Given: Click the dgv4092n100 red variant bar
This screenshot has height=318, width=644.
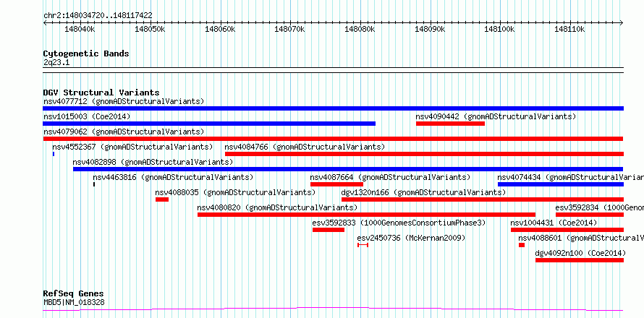Looking at the screenshot, I should click(580, 260).
